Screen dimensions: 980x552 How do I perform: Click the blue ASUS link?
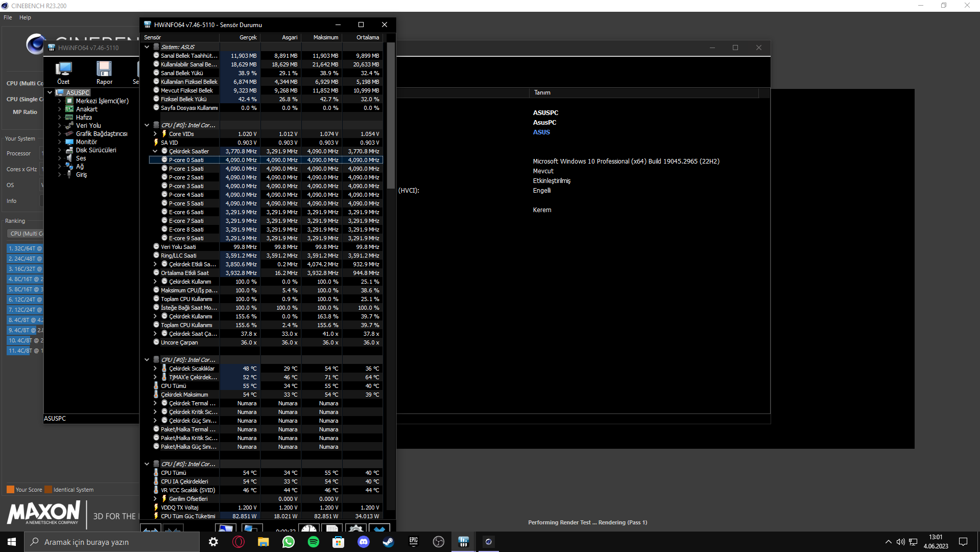click(541, 132)
